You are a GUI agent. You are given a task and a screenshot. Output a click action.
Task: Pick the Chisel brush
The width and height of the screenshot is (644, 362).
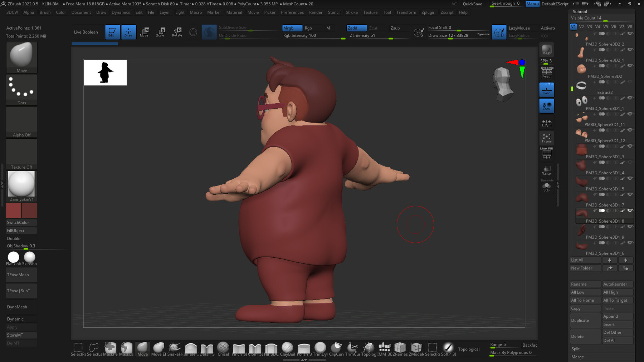(x=223, y=349)
